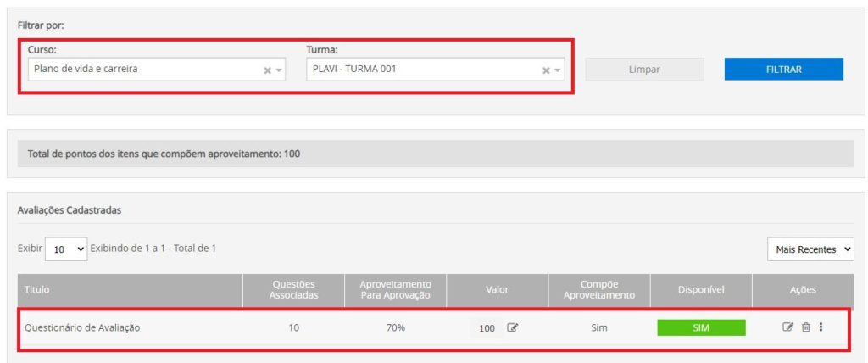Open the three-dot more actions menu
The height and width of the screenshot is (363, 868).
(x=821, y=327)
